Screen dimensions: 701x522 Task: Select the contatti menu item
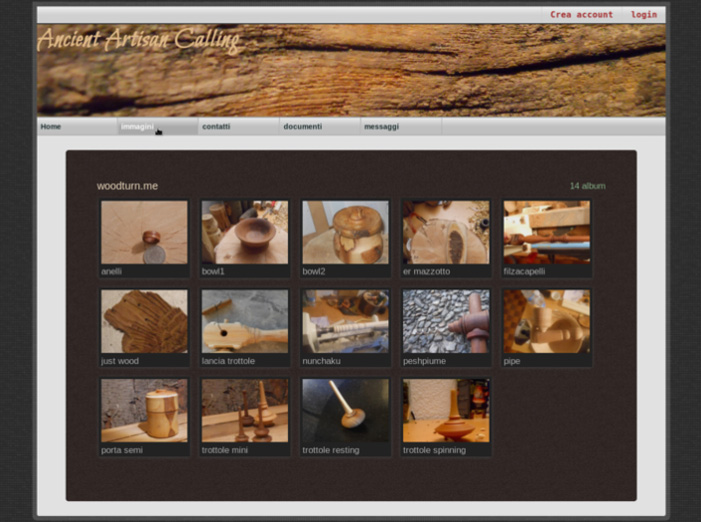[x=216, y=127]
